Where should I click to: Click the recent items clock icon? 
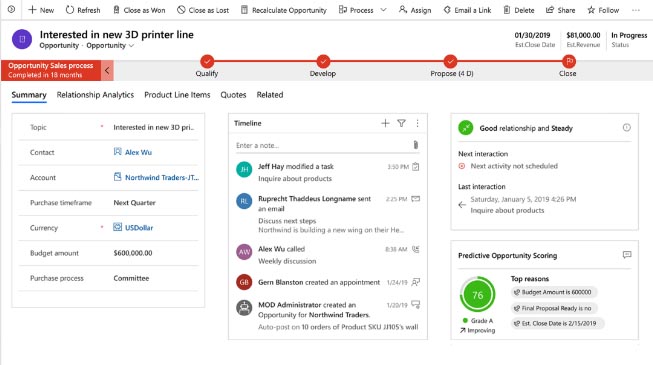click(11, 9)
